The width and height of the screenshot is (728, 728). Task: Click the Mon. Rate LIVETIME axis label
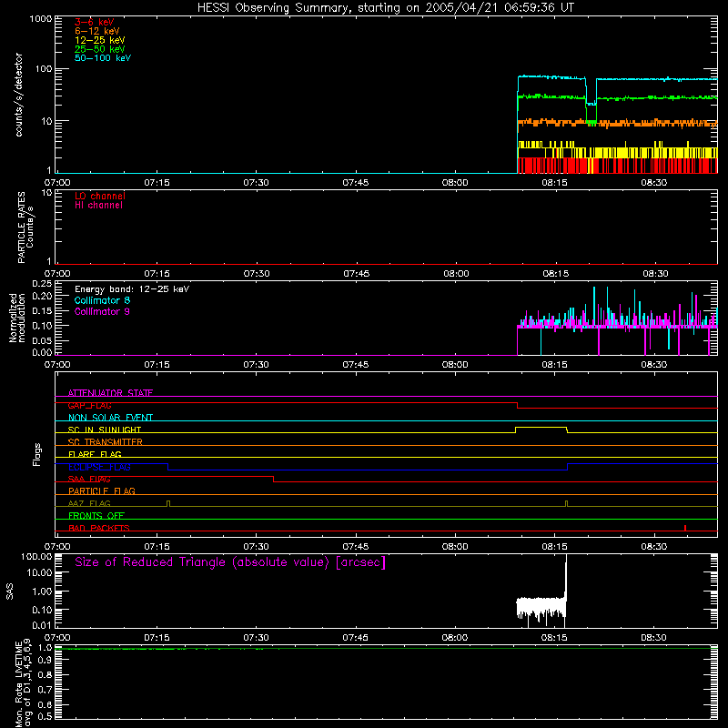[x=24, y=685]
